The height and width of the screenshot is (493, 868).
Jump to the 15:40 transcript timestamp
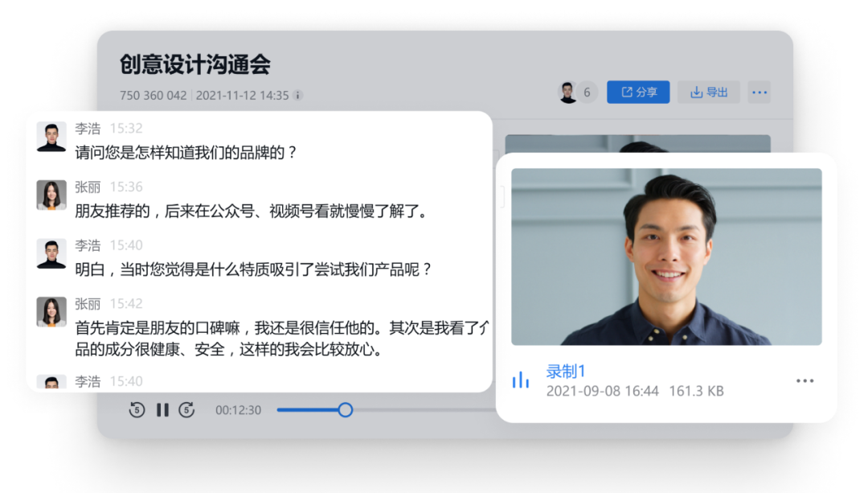[x=126, y=245]
